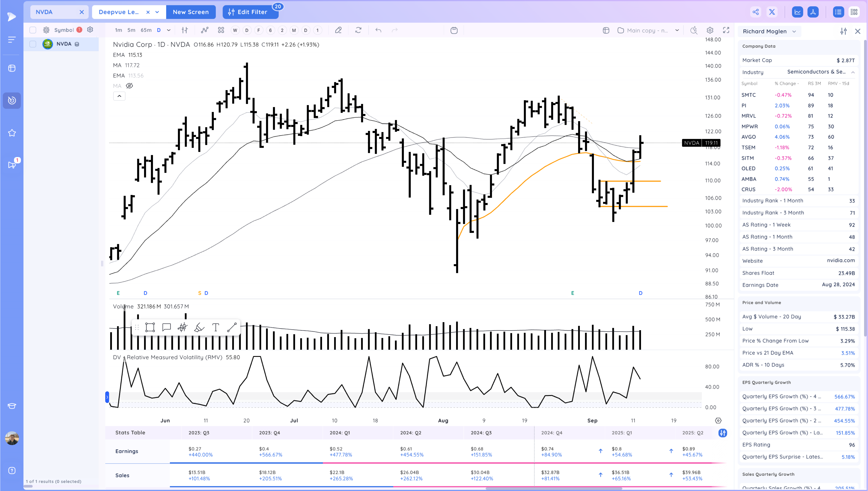Collapse the indicator legend chevron

(x=119, y=96)
